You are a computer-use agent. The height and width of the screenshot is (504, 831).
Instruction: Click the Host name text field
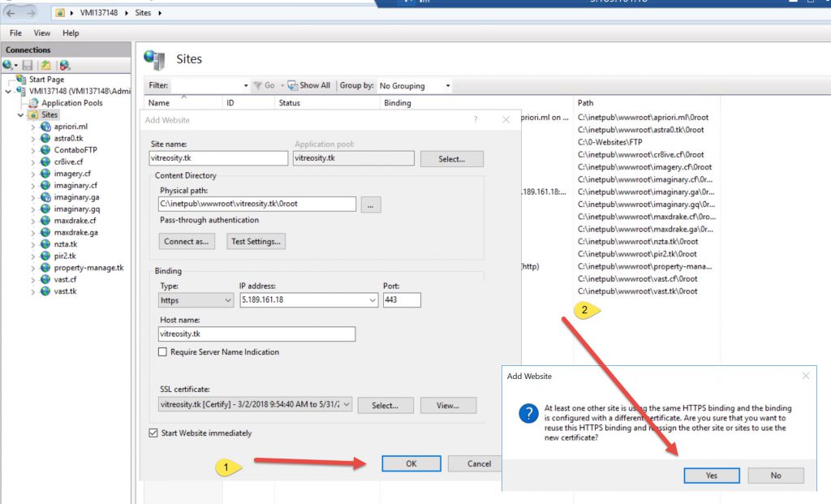[257, 334]
